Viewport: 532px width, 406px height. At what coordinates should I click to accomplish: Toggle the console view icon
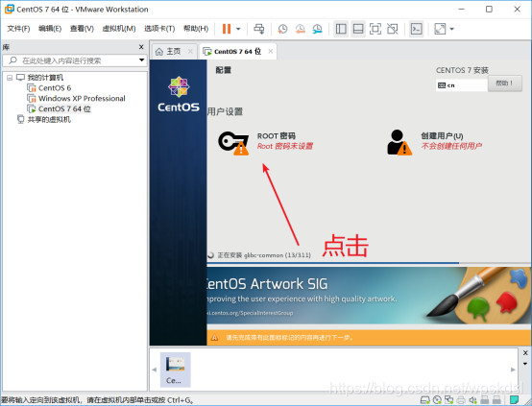[417, 29]
